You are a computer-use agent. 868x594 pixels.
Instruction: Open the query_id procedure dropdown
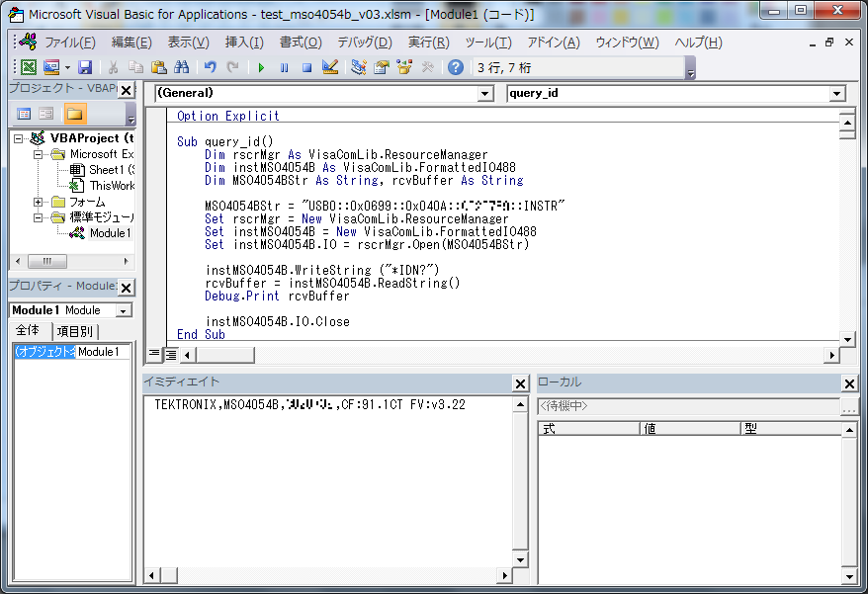click(836, 94)
